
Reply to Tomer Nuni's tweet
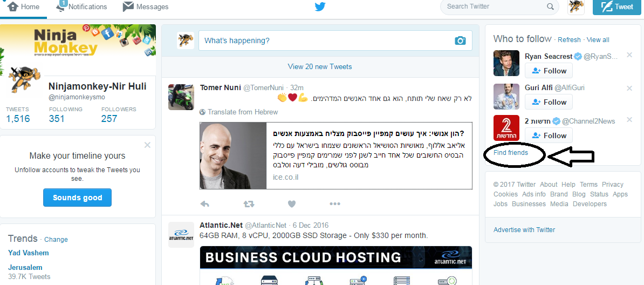[204, 204]
